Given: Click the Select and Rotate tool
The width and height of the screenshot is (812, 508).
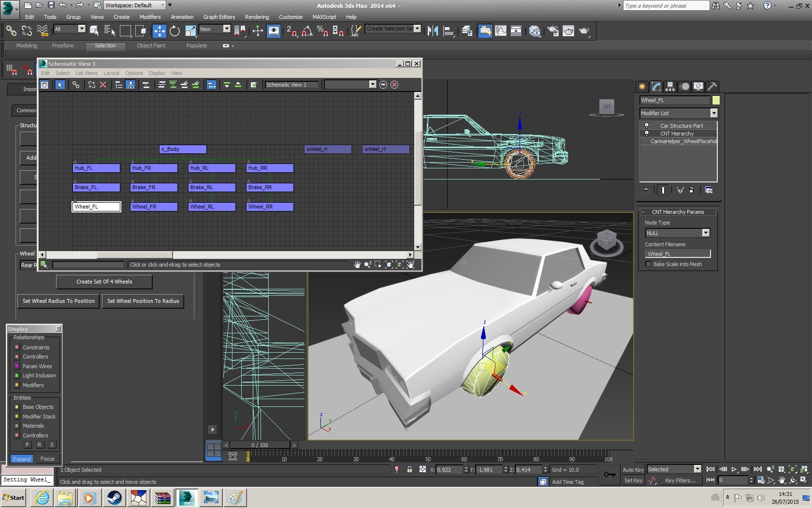Looking at the screenshot, I should [x=174, y=31].
